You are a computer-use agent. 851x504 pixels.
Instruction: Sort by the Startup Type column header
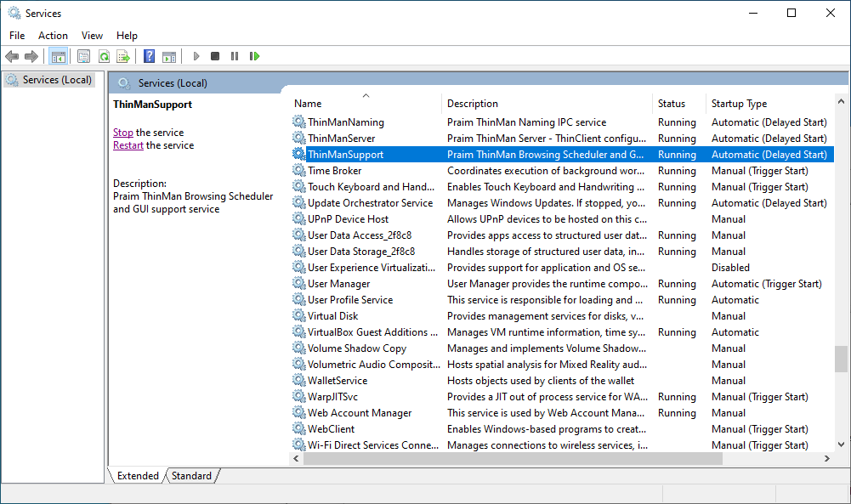click(x=769, y=103)
